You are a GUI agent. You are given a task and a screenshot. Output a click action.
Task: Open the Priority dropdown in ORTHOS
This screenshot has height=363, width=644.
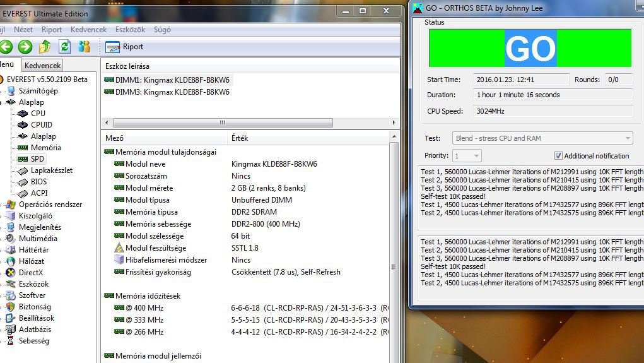point(467,156)
